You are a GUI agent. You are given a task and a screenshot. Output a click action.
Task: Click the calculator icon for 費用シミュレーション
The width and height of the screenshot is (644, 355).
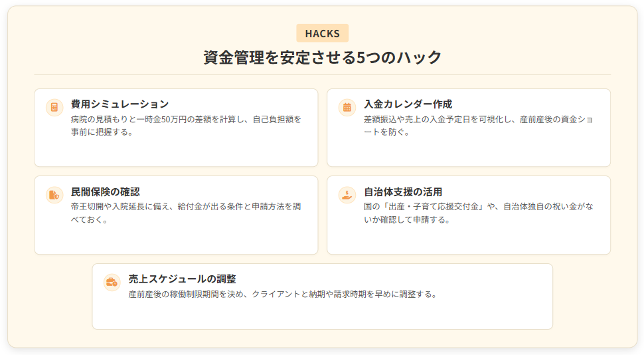[54, 107]
